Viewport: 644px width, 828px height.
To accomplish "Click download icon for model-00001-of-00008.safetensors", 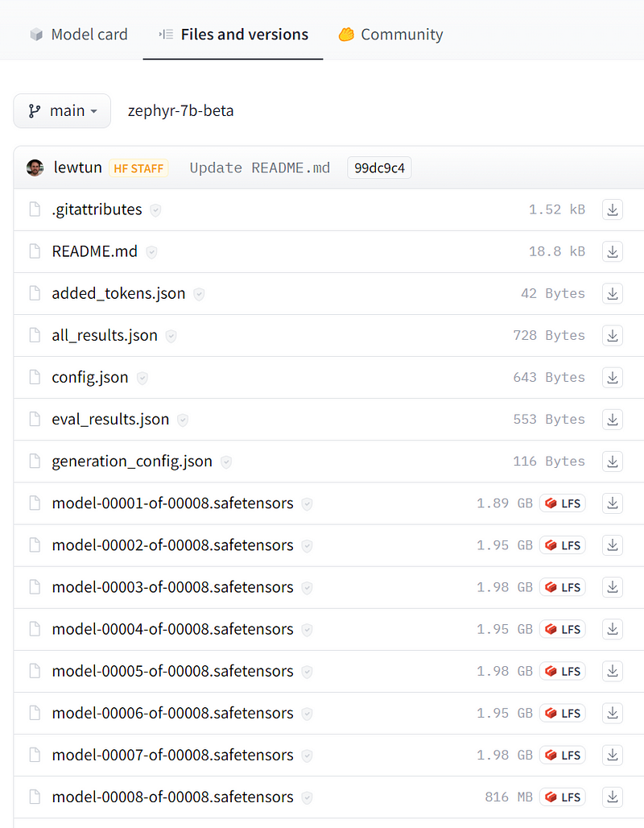I will (613, 503).
